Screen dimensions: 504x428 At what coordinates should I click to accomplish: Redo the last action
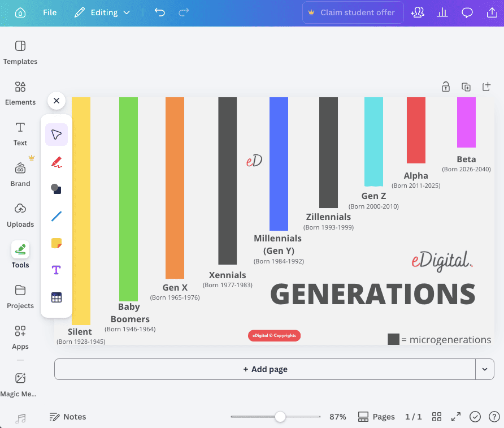click(x=184, y=12)
